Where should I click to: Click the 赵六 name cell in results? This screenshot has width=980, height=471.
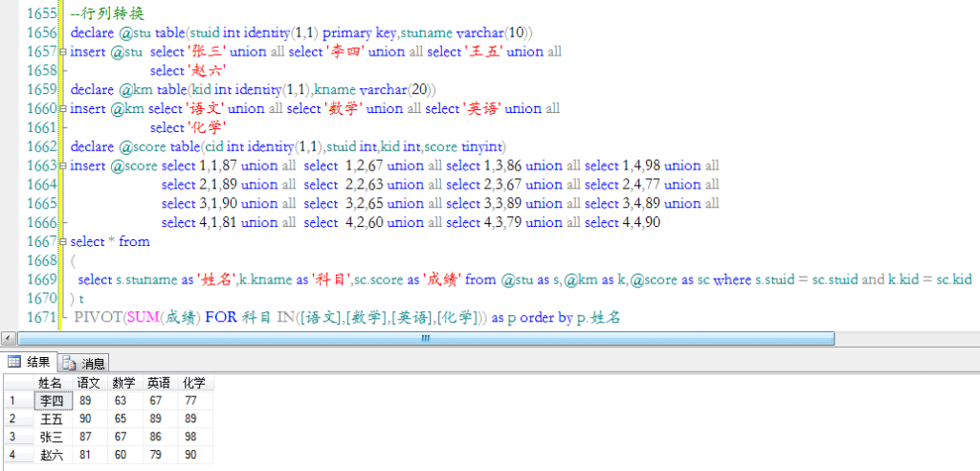pos(54,455)
